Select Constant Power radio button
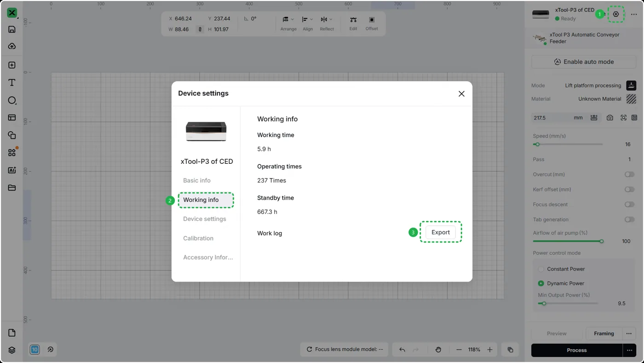This screenshot has width=644, height=363. pyautogui.click(x=541, y=269)
